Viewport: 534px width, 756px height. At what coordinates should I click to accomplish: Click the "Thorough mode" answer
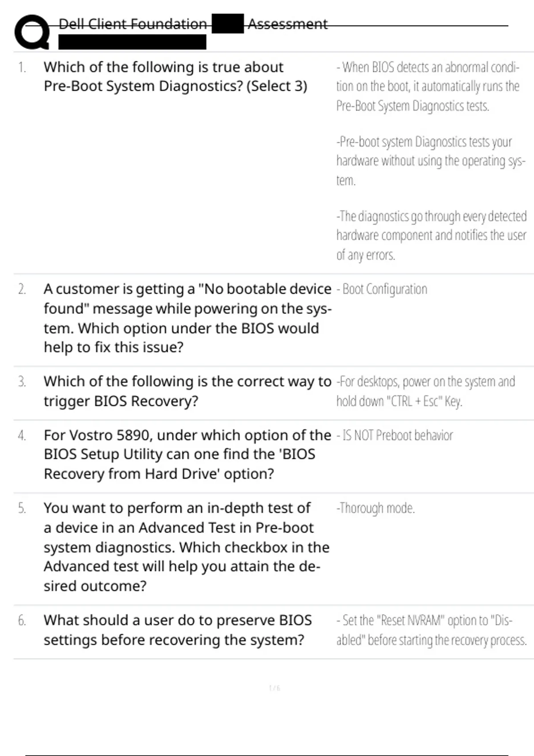[376, 508]
